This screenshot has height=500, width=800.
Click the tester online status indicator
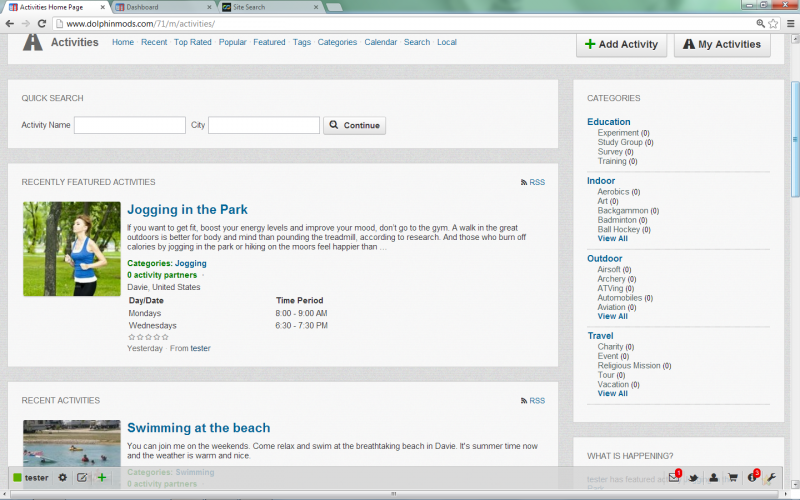pos(17,478)
